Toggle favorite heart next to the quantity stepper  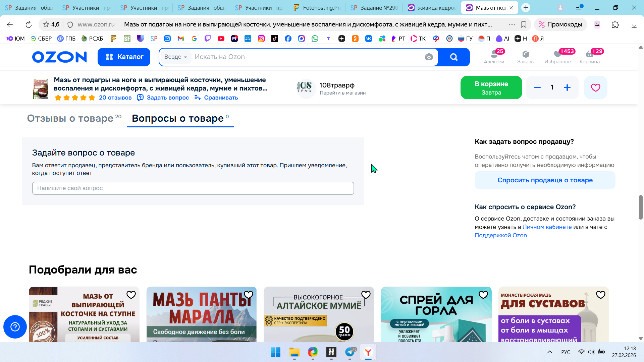click(x=595, y=87)
